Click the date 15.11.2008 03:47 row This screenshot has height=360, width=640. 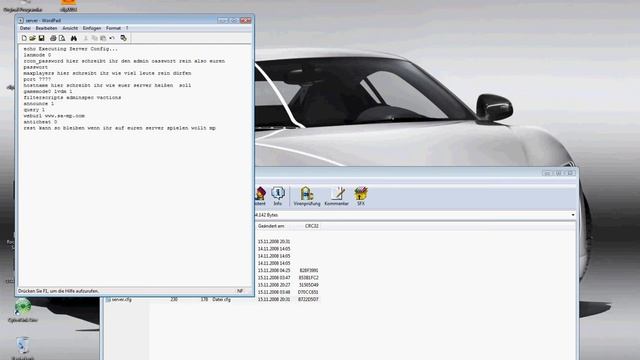[274, 278]
